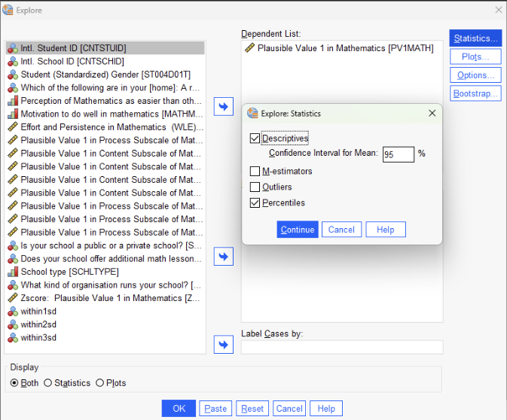Click the Confidence Interval for Mean field
507x420 pixels.
click(398, 154)
